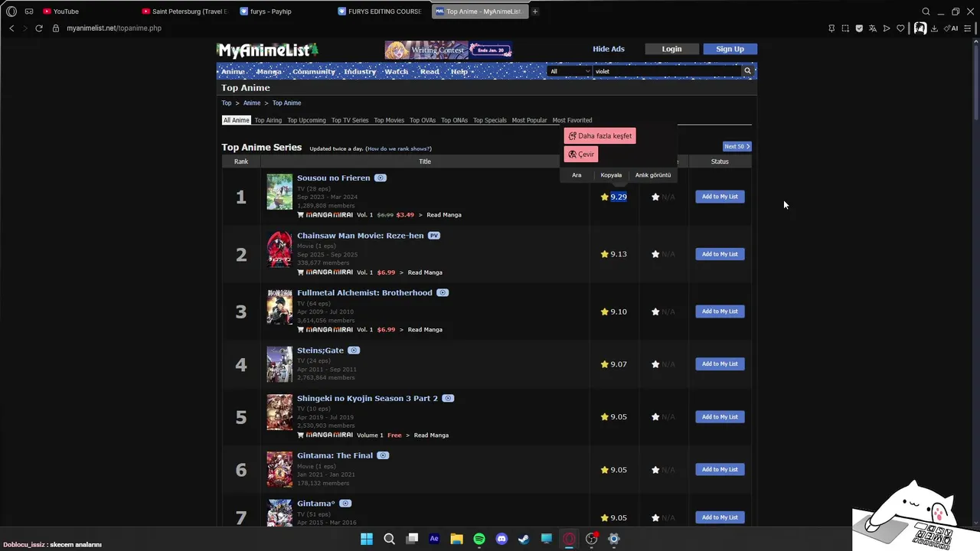This screenshot has width=980, height=551.
Task: Click the Hide Ads link
Action: [609, 49]
